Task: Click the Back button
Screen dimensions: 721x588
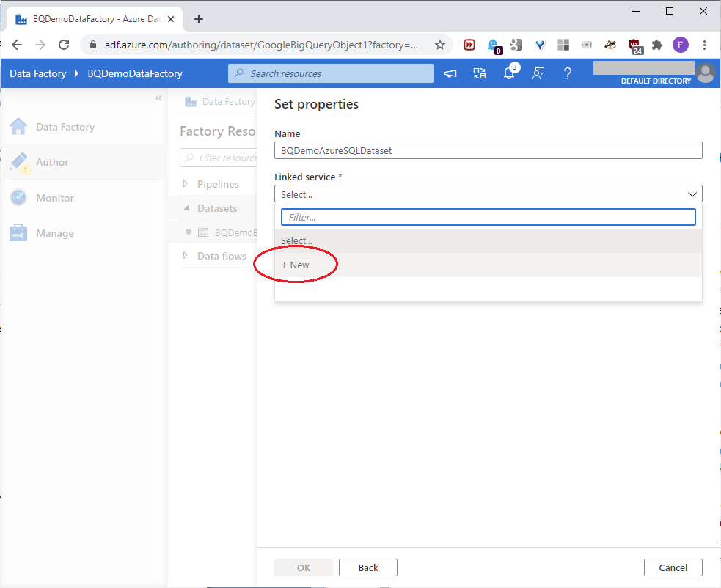Action: point(368,567)
